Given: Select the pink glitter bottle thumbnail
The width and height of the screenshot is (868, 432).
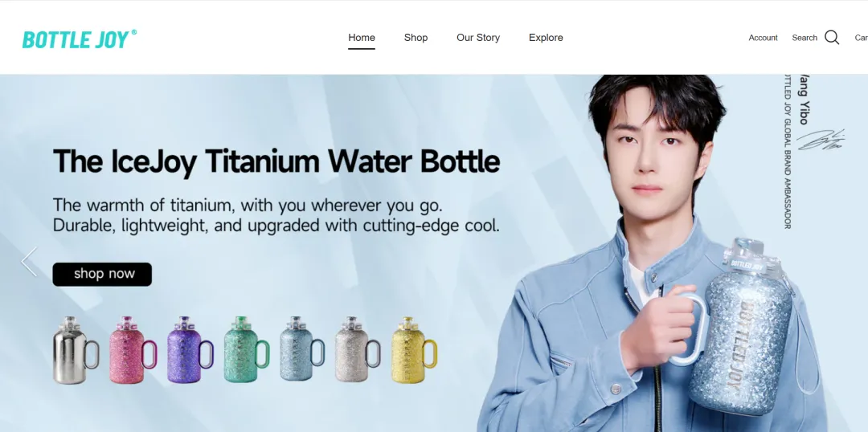Looking at the screenshot, I should pyautogui.click(x=133, y=349).
